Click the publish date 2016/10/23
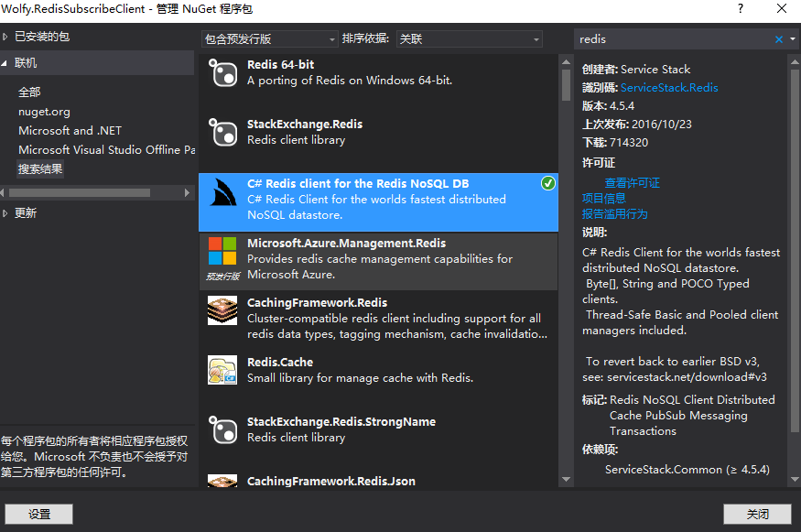801x532 pixels. pos(662,125)
